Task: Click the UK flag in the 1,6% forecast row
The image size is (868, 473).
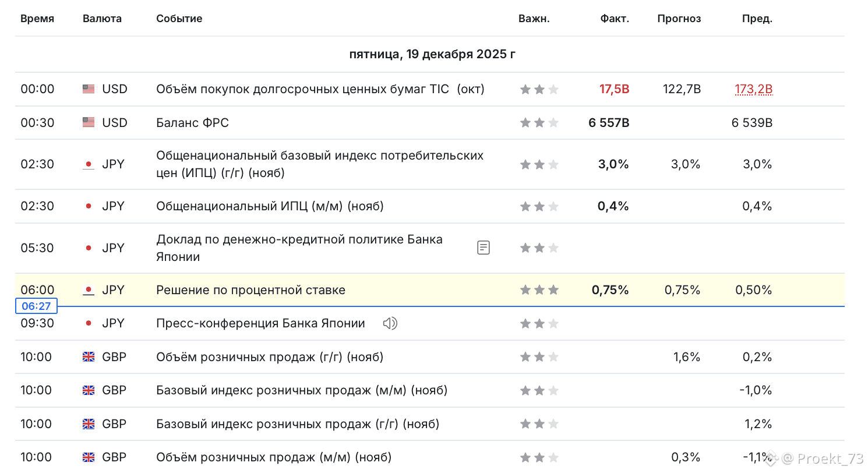Action: [89, 356]
